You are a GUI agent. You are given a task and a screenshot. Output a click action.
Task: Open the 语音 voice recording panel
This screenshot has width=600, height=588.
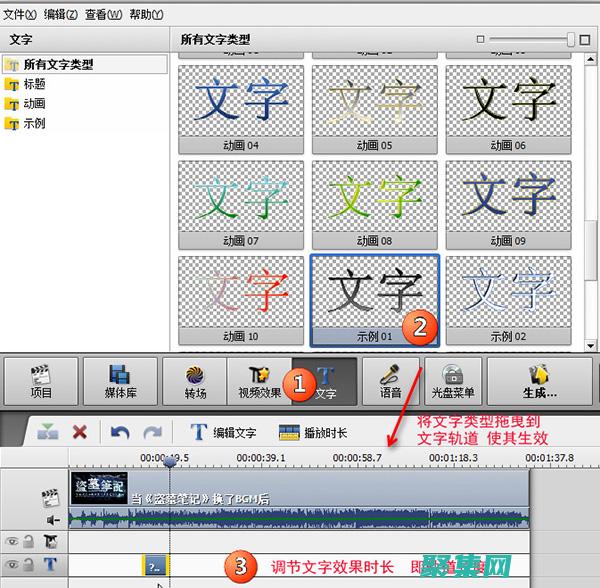[x=391, y=381]
